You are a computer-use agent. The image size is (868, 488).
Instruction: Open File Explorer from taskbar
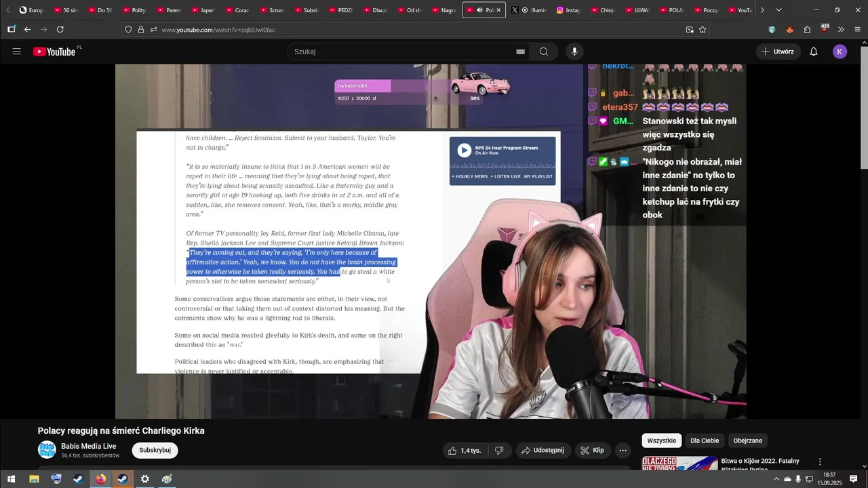pos(34,479)
